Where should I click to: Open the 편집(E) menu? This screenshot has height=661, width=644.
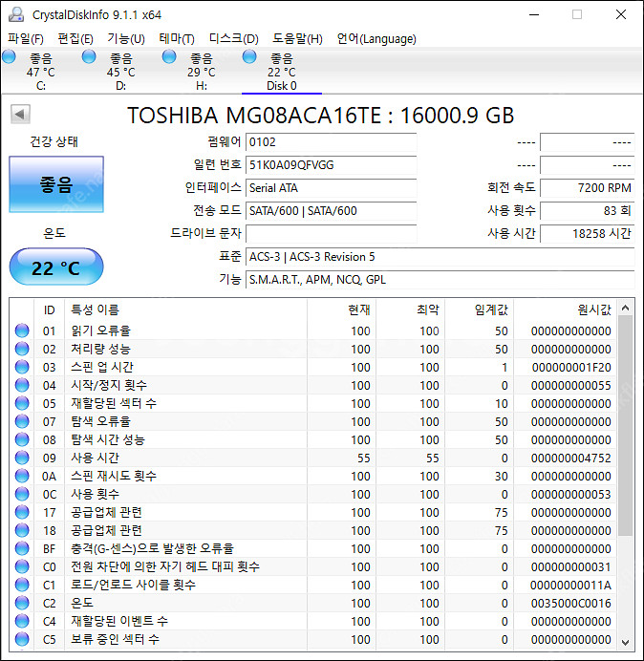pyautogui.click(x=75, y=39)
